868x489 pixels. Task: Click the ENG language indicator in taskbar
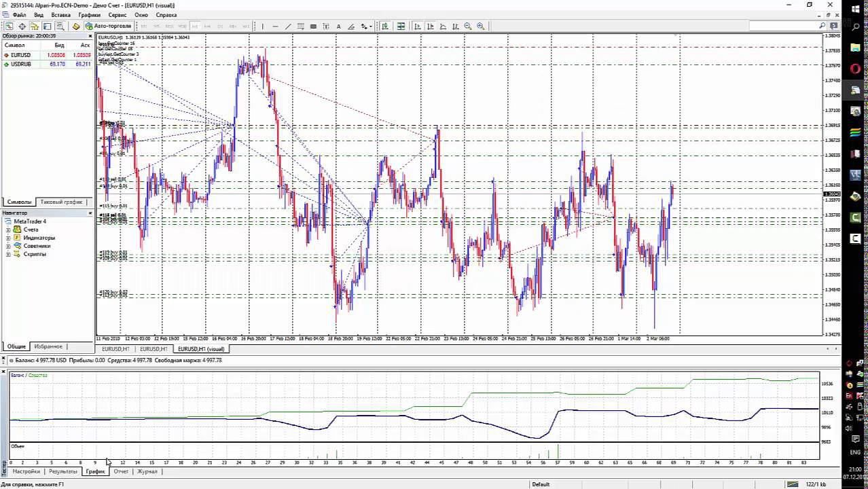pos(855,452)
